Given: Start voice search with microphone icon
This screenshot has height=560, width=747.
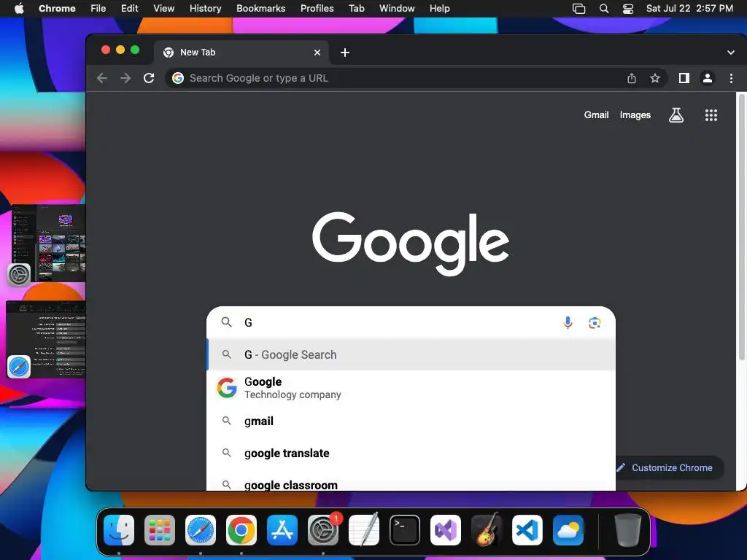Looking at the screenshot, I should pos(568,322).
